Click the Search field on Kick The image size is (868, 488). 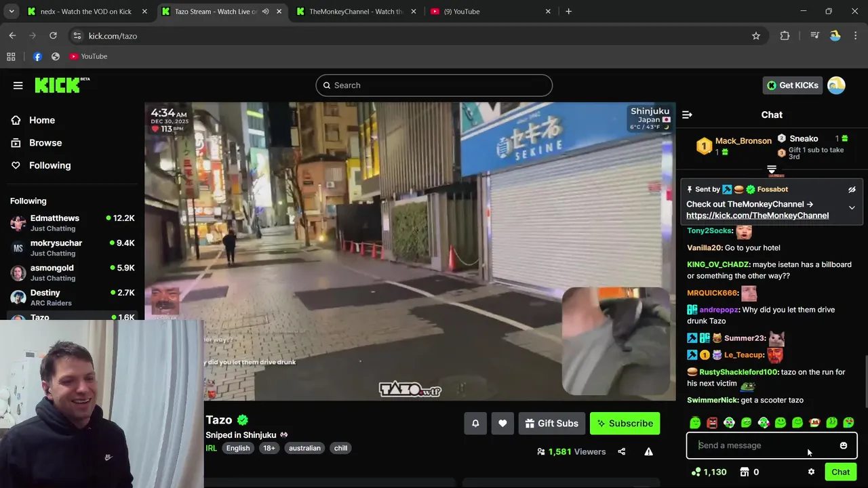pos(434,85)
